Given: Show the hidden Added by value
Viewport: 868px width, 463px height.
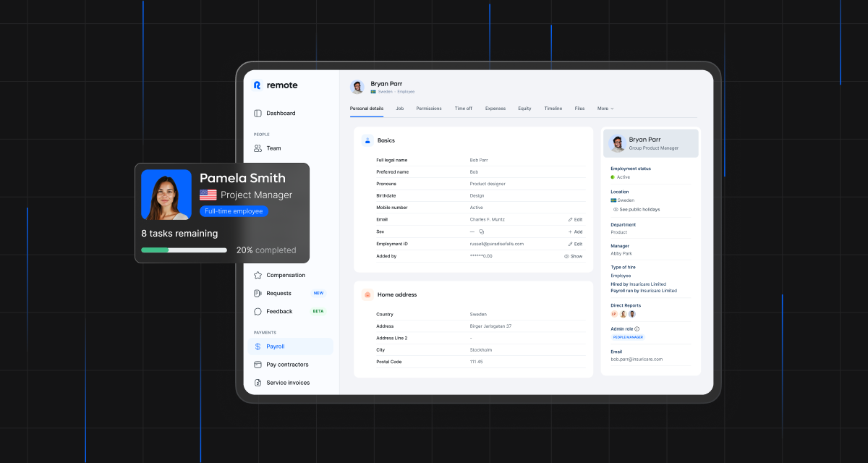Looking at the screenshot, I should pos(573,256).
